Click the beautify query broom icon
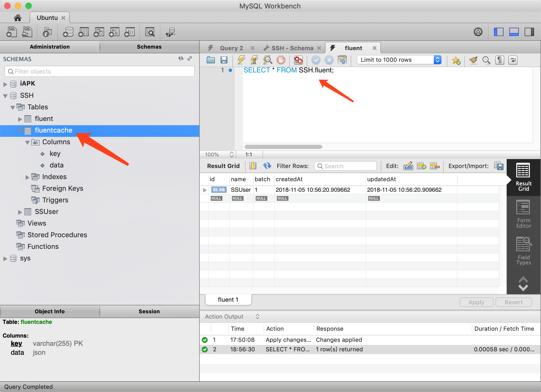541x392 pixels. click(x=473, y=60)
